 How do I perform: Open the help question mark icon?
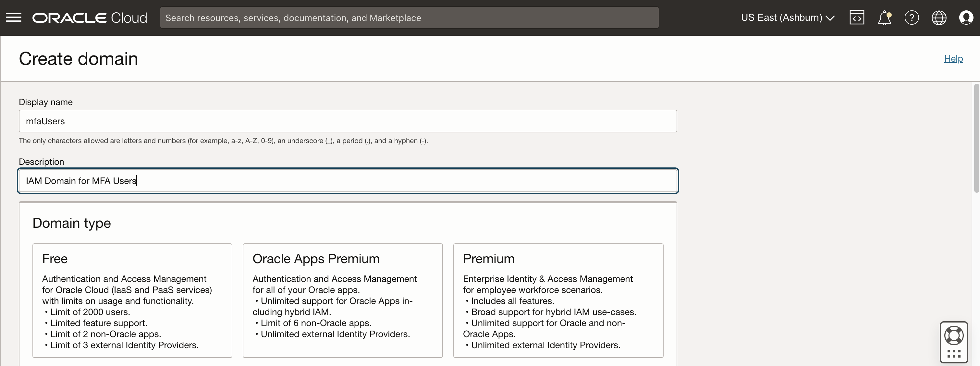[912, 18]
